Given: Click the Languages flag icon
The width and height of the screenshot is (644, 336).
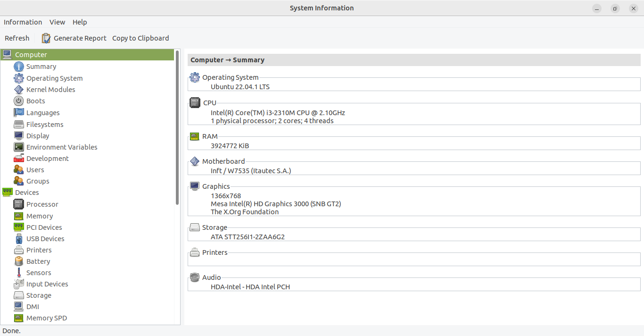Looking at the screenshot, I should click(19, 113).
